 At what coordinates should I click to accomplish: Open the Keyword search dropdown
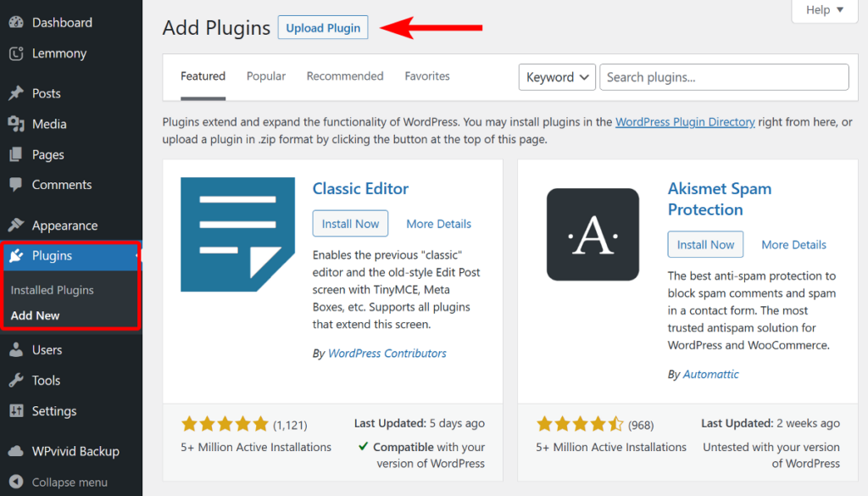(x=557, y=76)
